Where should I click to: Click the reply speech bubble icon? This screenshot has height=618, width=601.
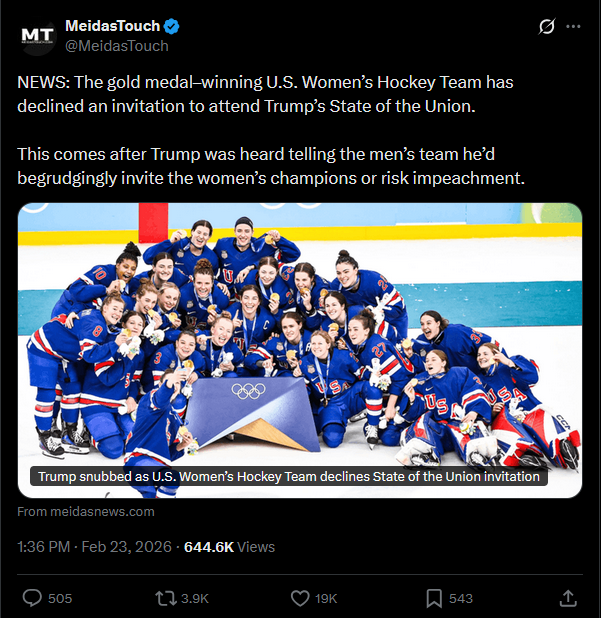pyautogui.click(x=32, y=598)
